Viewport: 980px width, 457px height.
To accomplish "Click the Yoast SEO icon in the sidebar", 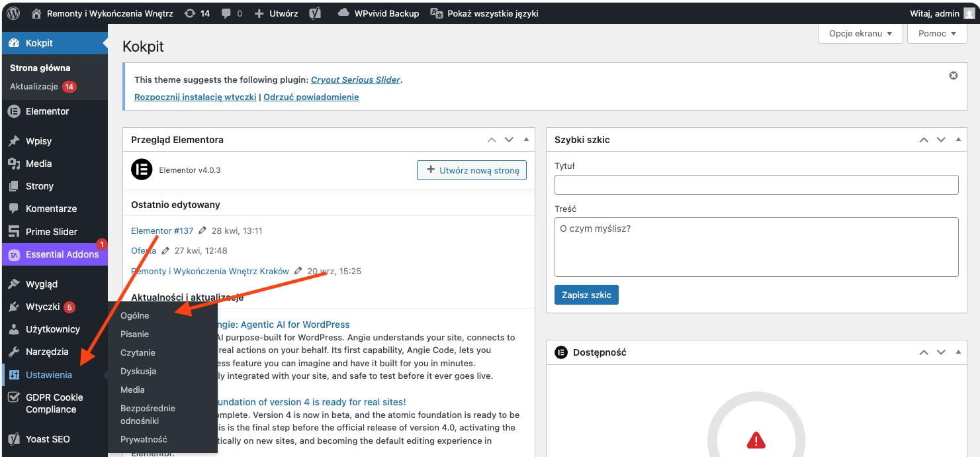I will pos(14,439).
